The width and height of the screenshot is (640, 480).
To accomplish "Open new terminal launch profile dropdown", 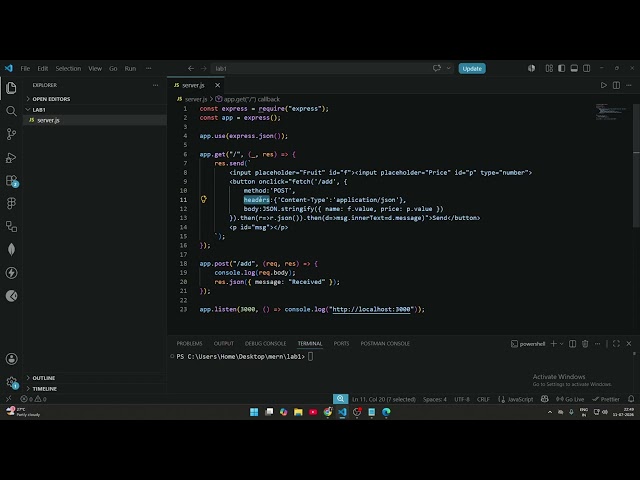I will (562, 344).
